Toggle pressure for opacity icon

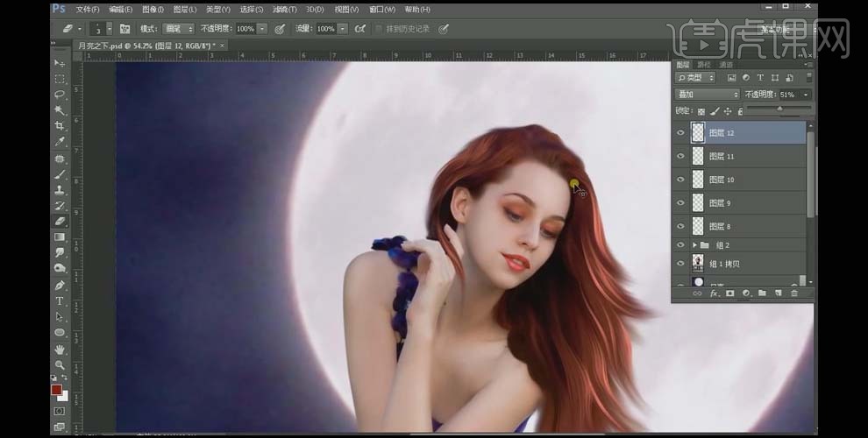point(280,29)
